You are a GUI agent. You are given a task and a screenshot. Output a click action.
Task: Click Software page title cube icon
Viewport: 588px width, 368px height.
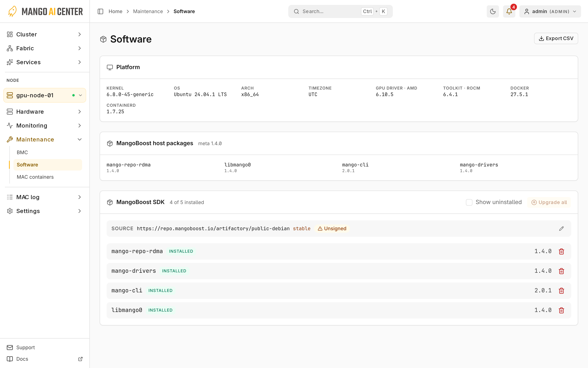(x=103, y=39)
